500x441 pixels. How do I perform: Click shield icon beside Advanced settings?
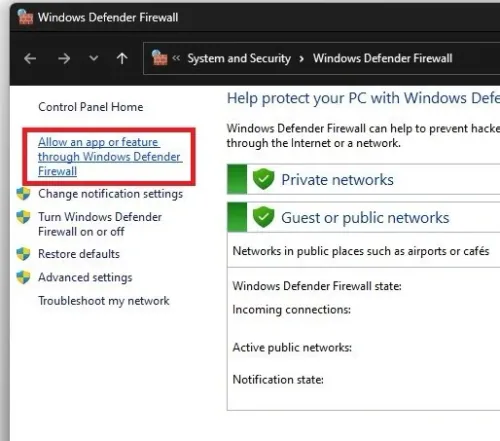tap(23, 277)
